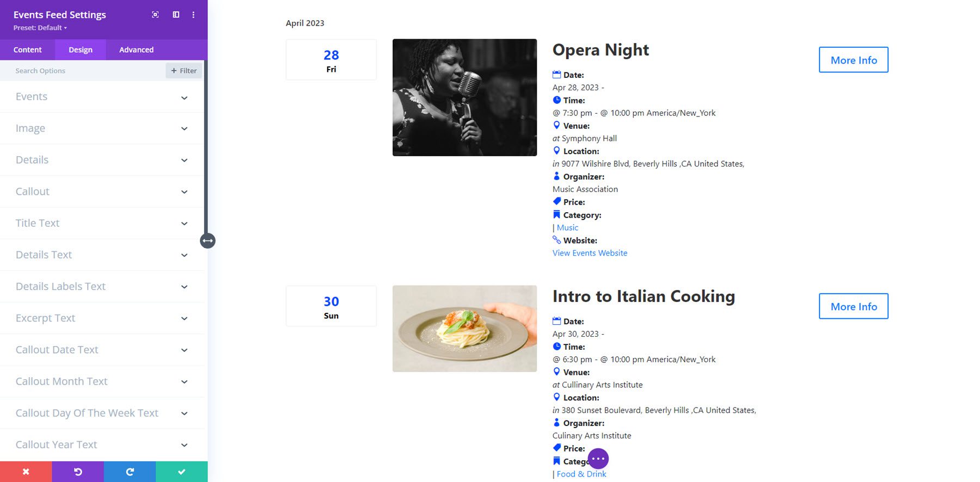Open the three-dot settings menu icon

(193, 15)
